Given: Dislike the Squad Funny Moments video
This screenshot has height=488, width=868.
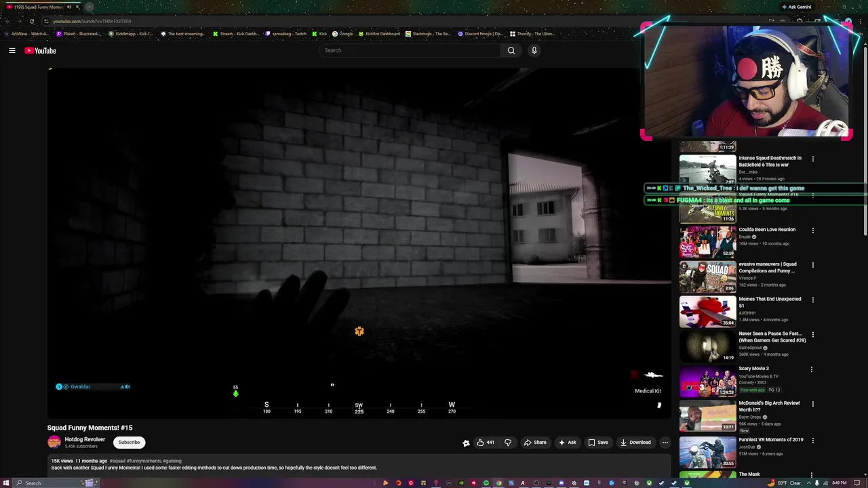Looking at the screenshot, I should point(508,443).
